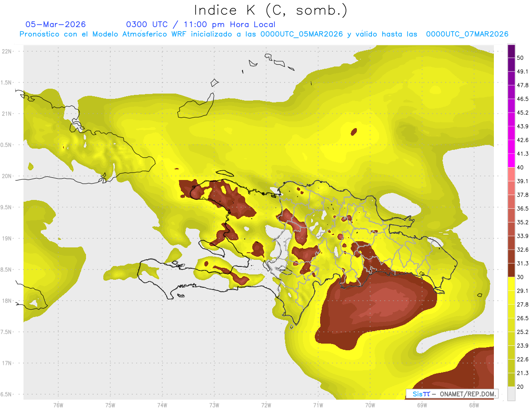Click the dark brown colorbar segment between 30 and 31.3
The image size is (532, 411).
(511, 270)
